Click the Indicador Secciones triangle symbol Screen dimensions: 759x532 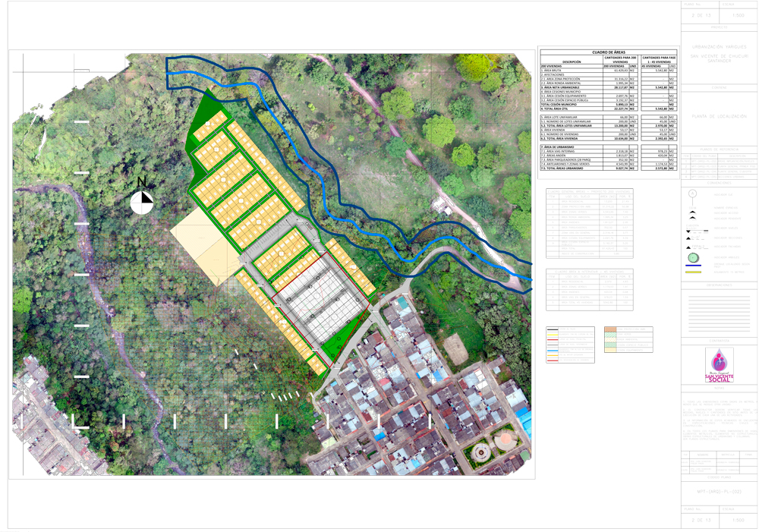click(689, 238)
